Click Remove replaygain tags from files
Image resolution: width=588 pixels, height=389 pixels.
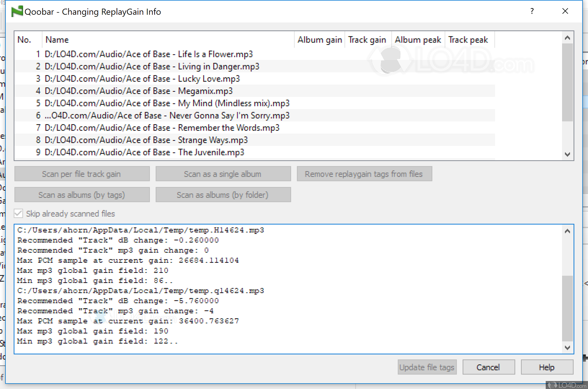364,174
